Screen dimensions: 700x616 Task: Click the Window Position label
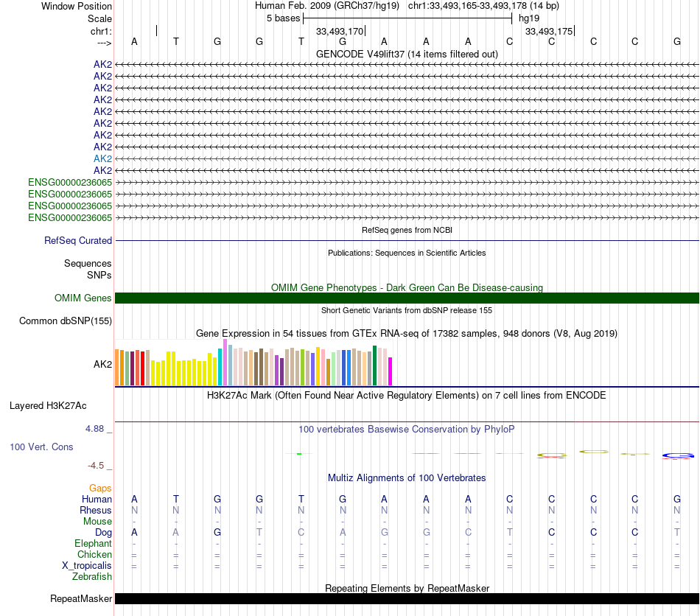click(77, 6)
